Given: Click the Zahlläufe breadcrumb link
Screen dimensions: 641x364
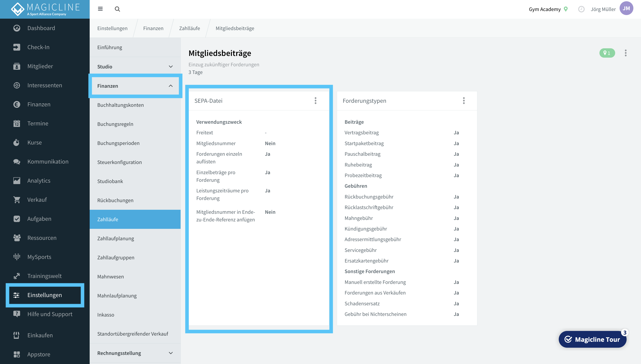Looking at the screenshot, I should point(189,28).
